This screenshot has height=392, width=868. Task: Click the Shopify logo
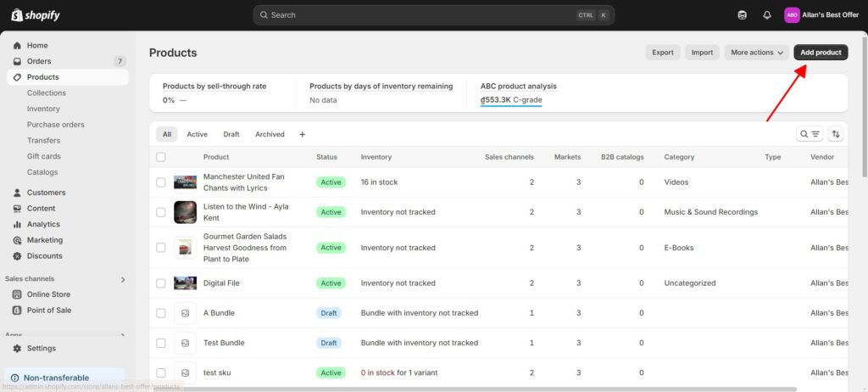pos(36,15)
